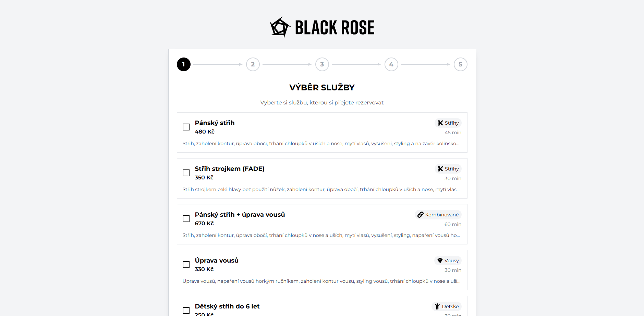Click the Vousy badge on Úprava vousů

[448, 260]
